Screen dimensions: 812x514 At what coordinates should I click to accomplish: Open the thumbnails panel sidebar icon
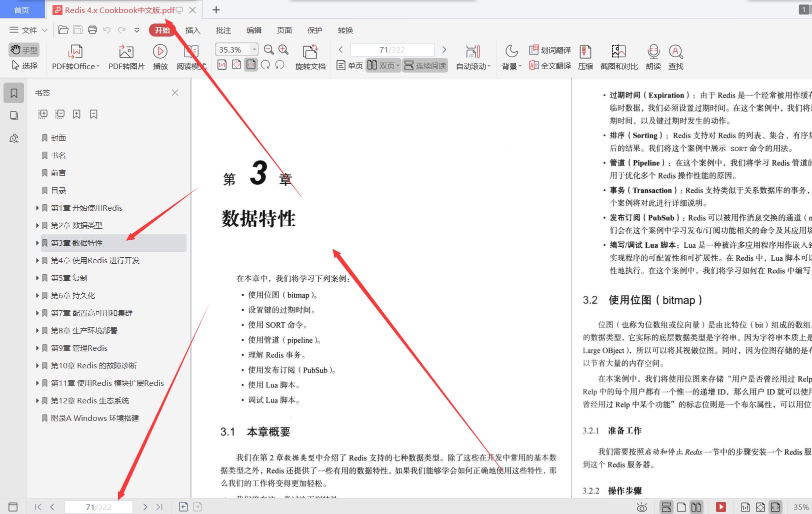pyautogui.click(x=14, y=116)
